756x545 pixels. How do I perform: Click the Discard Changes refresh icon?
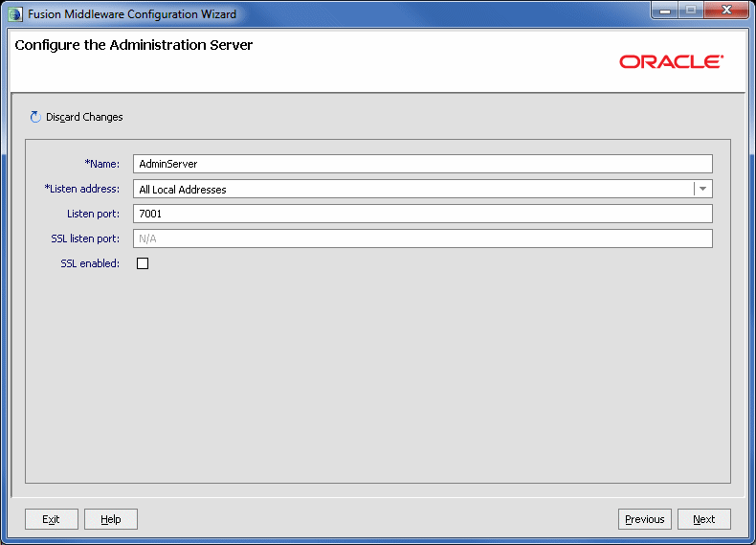35,117
